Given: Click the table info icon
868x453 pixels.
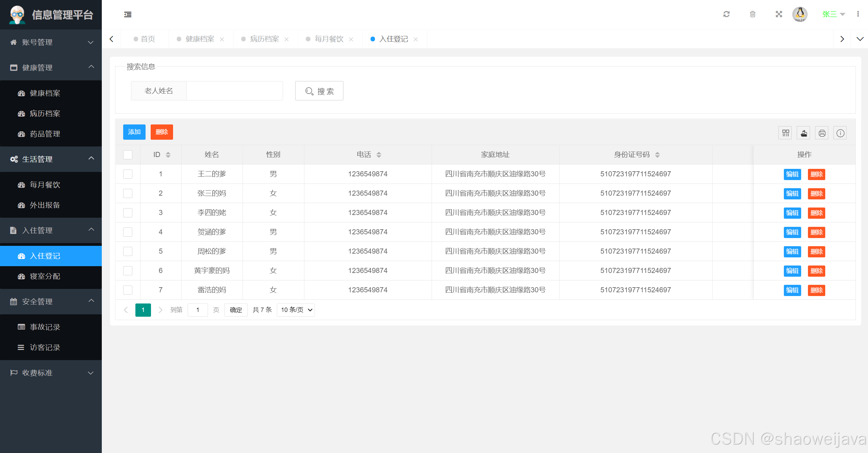Looking at the screenshot, I should (x=840, y=133).
